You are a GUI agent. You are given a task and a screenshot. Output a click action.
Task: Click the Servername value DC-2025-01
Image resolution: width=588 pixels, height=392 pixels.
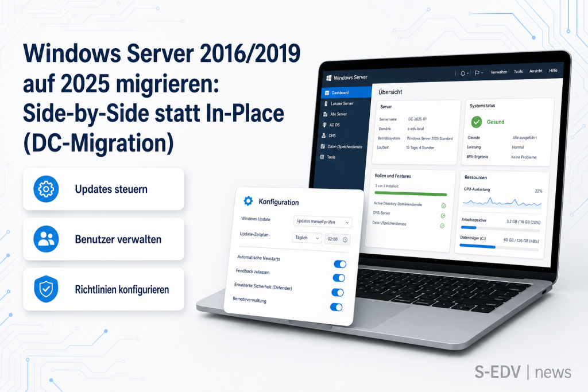[x=417, y=119]
